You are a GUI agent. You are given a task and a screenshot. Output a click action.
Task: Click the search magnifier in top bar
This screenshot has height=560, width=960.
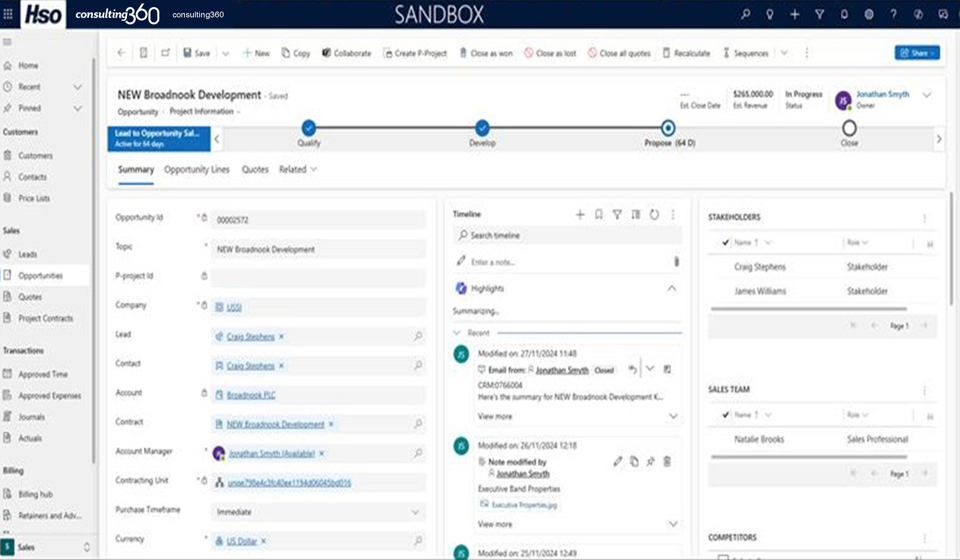[x=745, y=14]
